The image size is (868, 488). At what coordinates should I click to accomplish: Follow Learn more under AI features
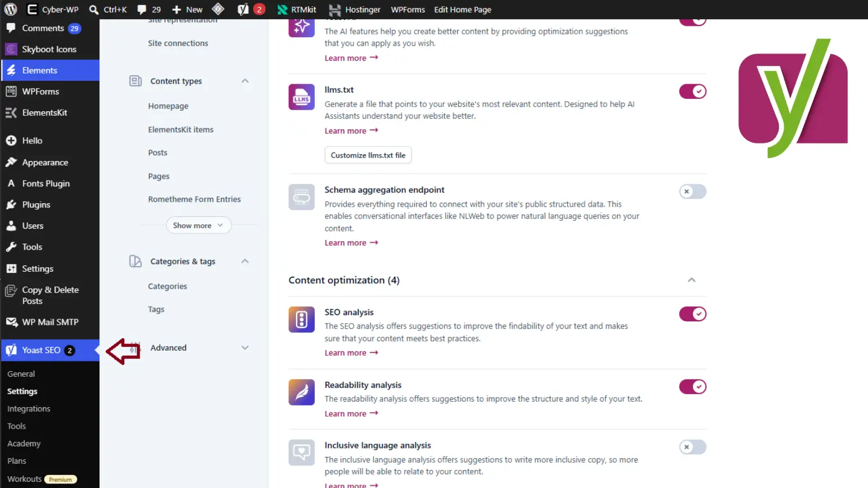click(x=351, y=58)
